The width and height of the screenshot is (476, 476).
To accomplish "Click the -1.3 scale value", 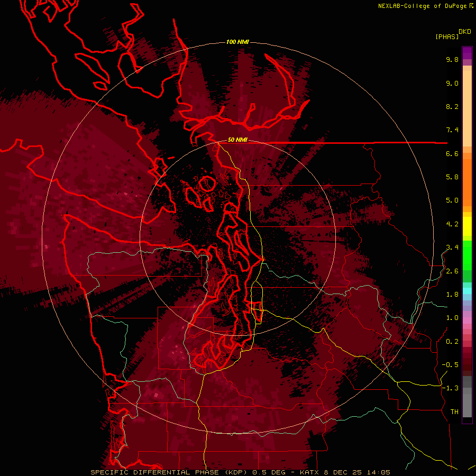I will 450,388.
